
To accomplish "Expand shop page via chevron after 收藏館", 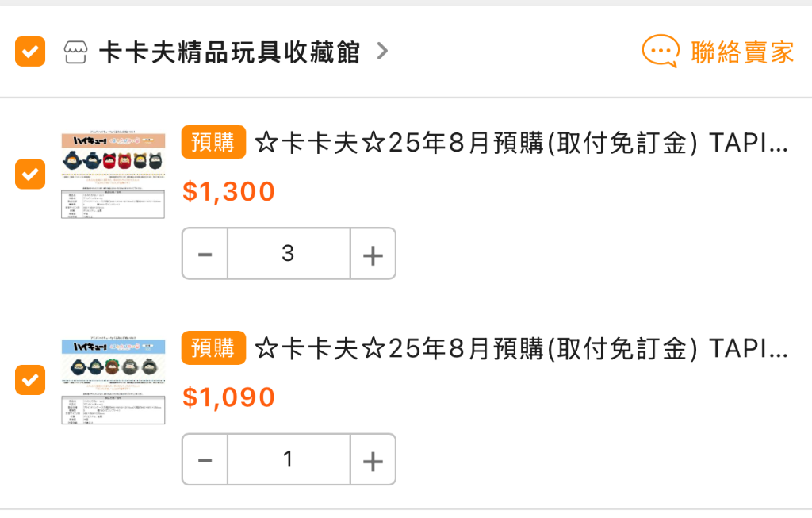I will 382,51.
